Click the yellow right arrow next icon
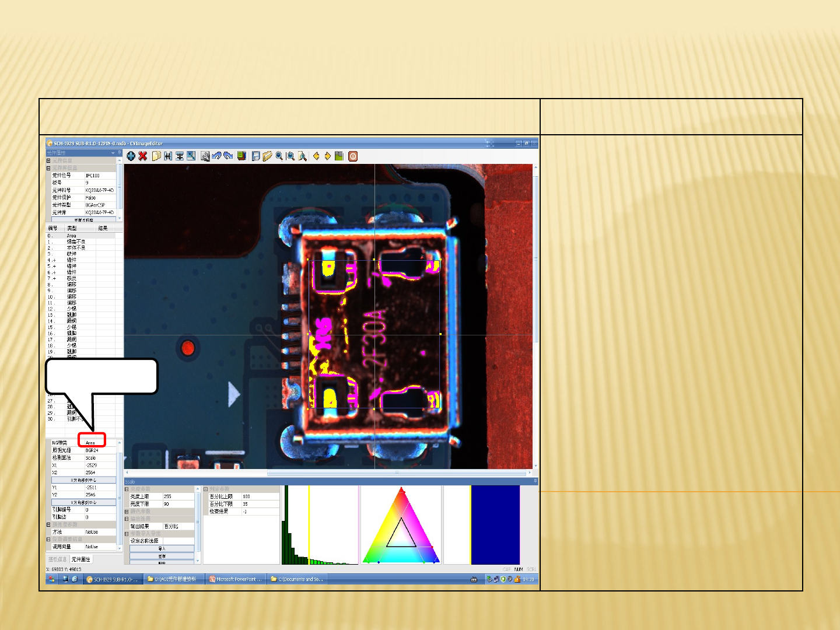The image size is (840, 630). click(x=328, y=156)
